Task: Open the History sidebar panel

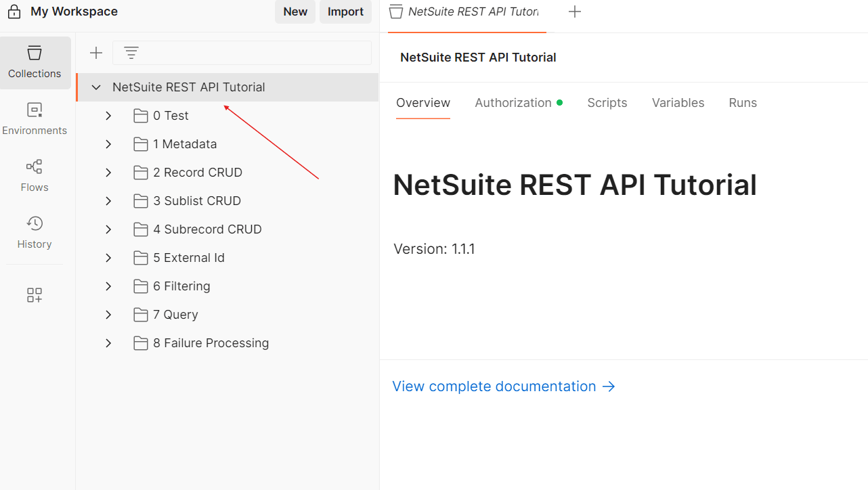Action: point(35,233)
